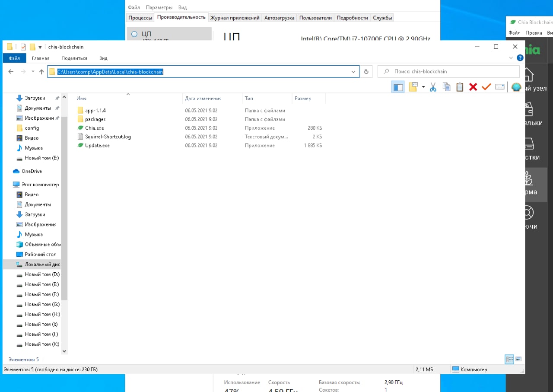Click the orange checkmark Properties icon

point(486,87)
